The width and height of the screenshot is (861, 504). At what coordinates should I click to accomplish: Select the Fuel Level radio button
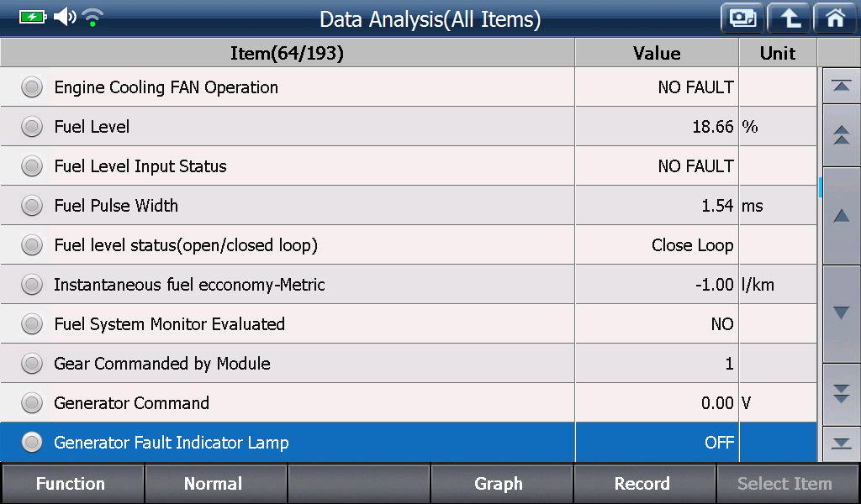click(x=32, y=127)
